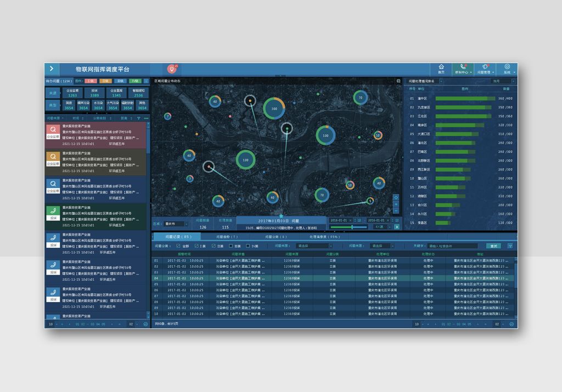Click the filter funnel icon in the list header
This screenshot has width=562, height=392.
point(138,118)
